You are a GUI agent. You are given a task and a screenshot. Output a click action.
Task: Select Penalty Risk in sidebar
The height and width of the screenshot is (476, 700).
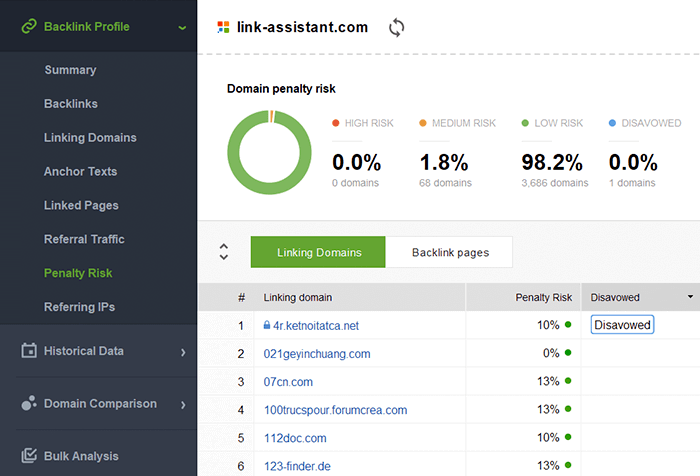pyautogui.click(x=78, y=273)
